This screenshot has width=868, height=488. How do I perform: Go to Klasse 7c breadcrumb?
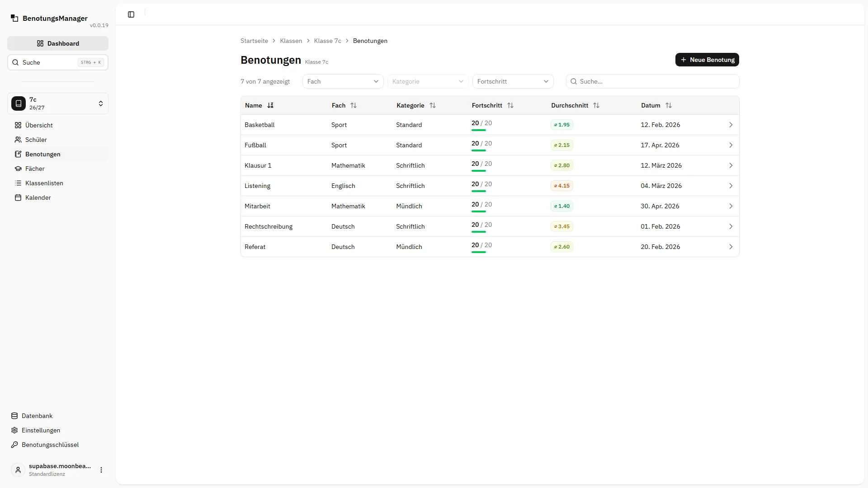click(x=327, y=41)
